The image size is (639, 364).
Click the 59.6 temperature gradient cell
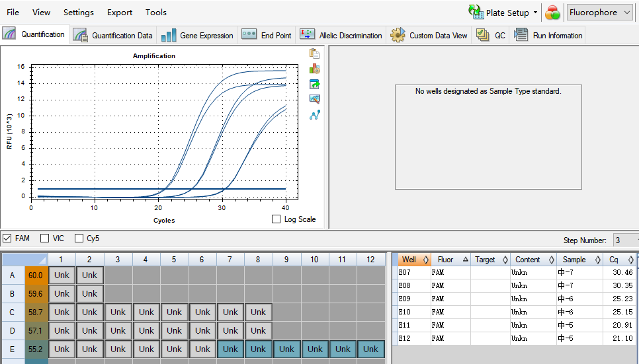click(x=36, y=293)
